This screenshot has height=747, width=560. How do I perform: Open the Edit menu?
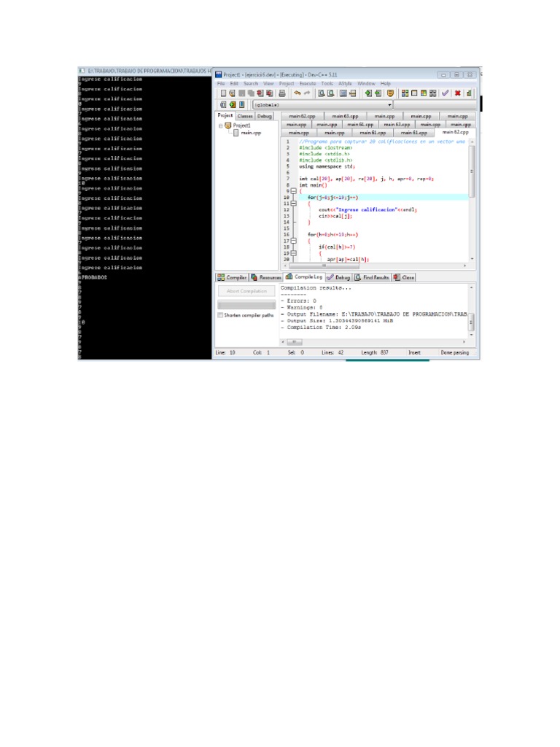[x=234, y=83]
